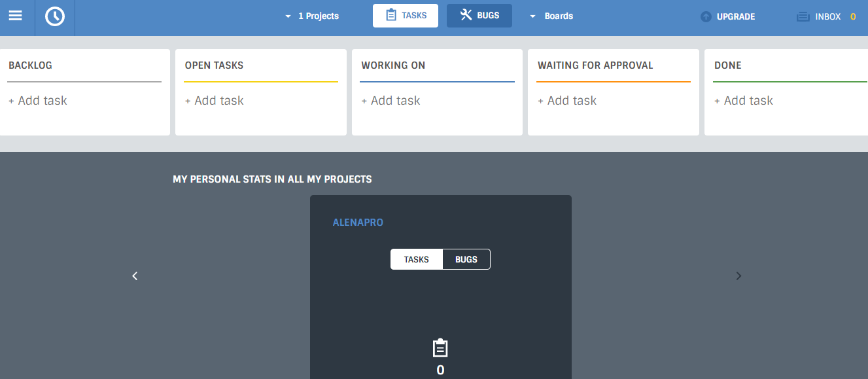Expand the Boards dropdown
The height and width of the screenshot is (379, 868).
pyautogui.click(x=551, y=16)
